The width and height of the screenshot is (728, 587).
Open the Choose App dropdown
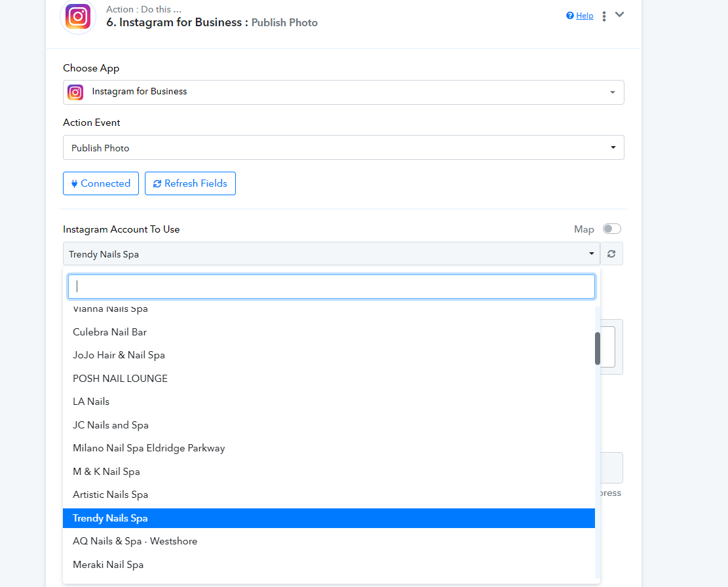click(343, 92)
